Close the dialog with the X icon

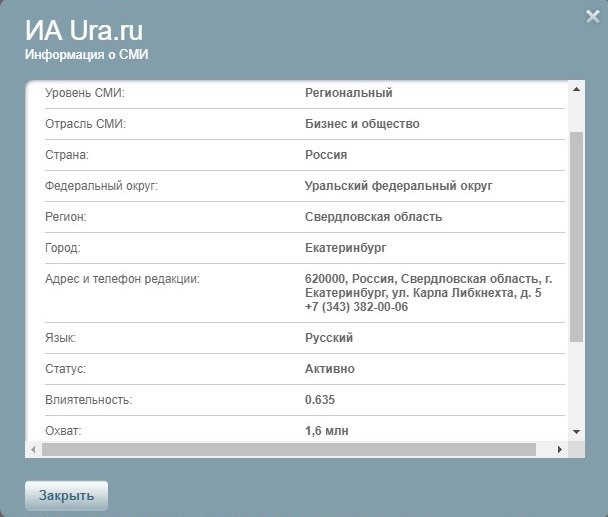point(592,17)
